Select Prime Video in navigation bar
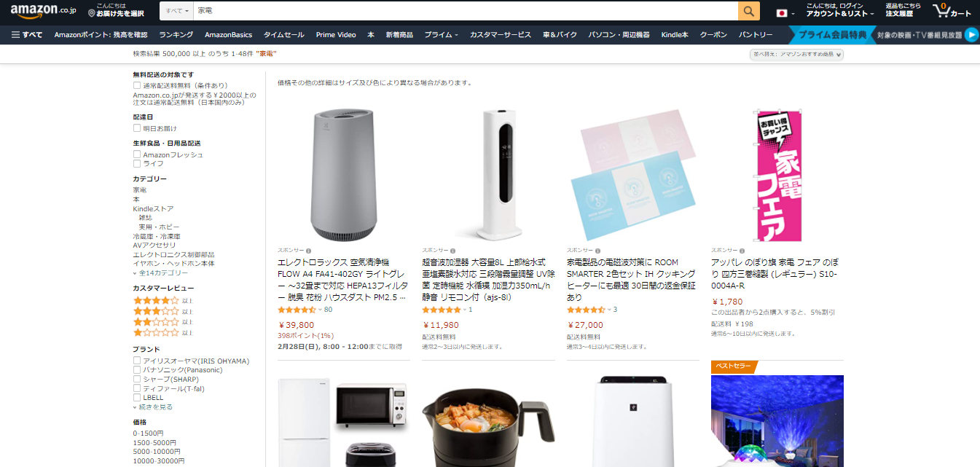 click(336, 34)
